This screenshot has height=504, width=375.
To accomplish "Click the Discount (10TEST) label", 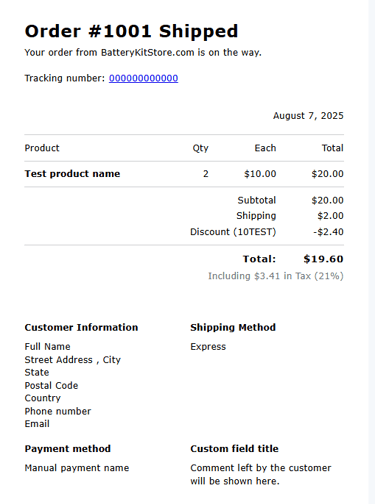I will (233, 232).
